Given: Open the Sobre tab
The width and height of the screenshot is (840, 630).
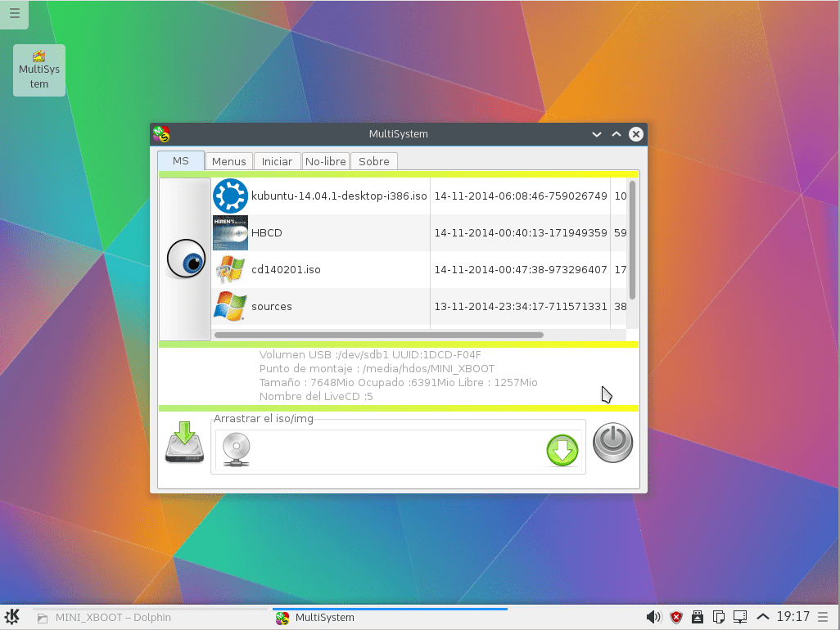Looking at the screenshot, I should [374, 161].
